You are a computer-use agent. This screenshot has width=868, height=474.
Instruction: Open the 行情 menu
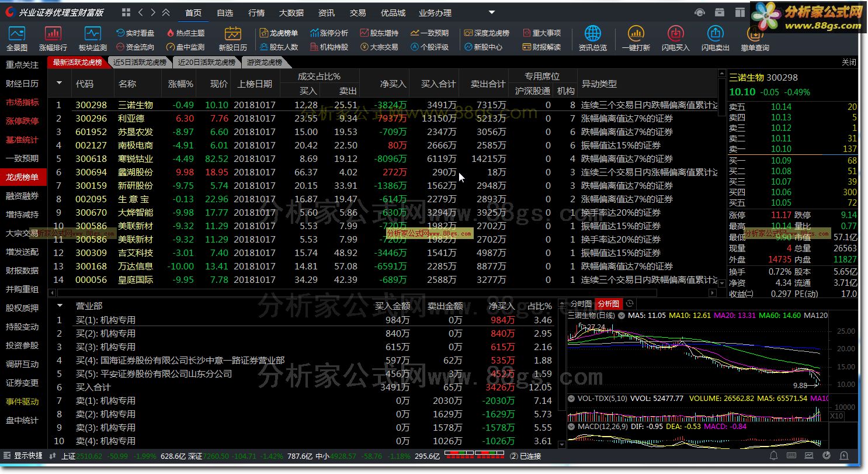pyautogui.click(x=256, y=12)
